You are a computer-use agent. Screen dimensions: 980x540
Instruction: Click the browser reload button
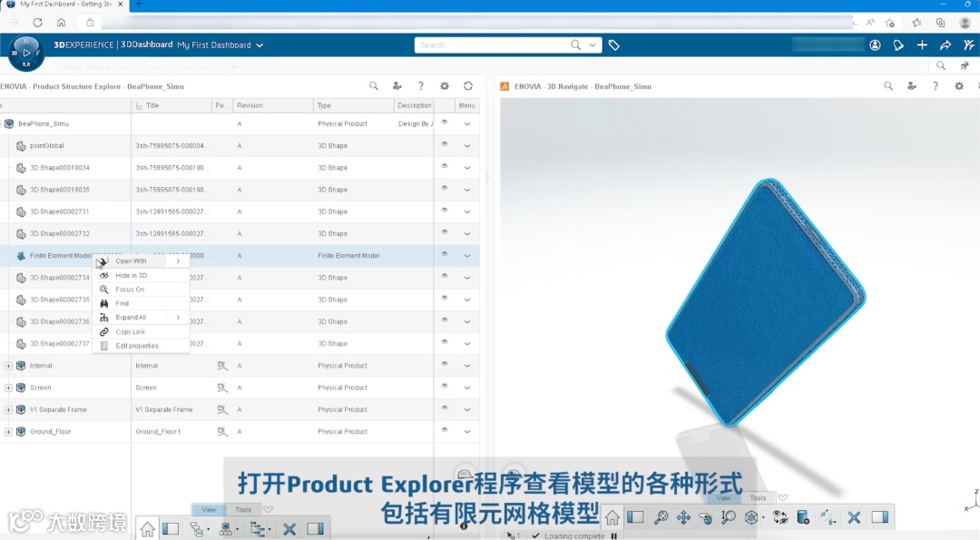pos(37,23)
